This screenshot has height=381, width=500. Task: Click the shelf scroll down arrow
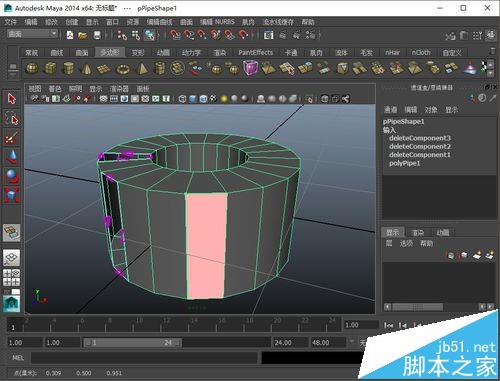(x=491, y=73)
